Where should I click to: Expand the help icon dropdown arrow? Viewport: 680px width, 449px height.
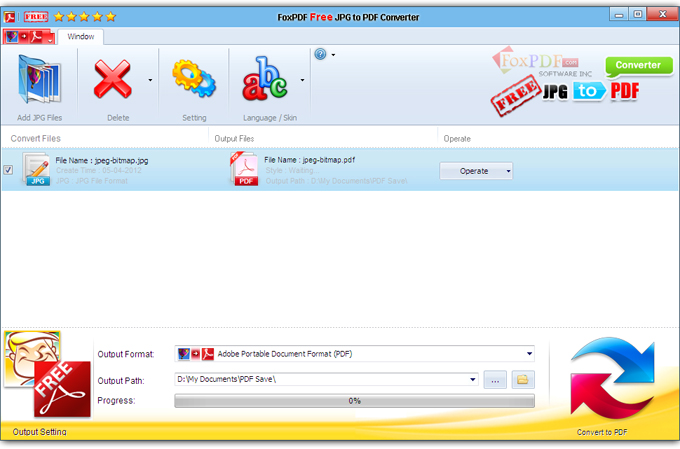coord(333,55)
